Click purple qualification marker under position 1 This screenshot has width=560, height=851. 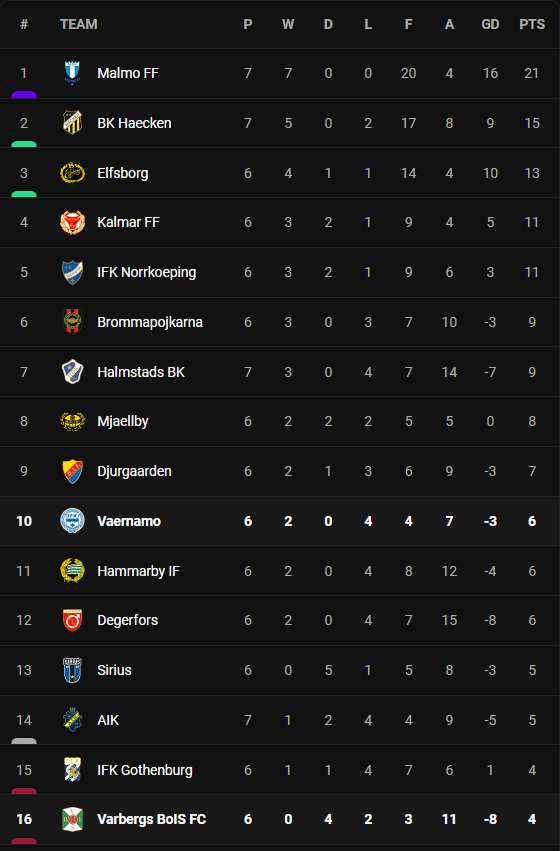click(24, 95)
